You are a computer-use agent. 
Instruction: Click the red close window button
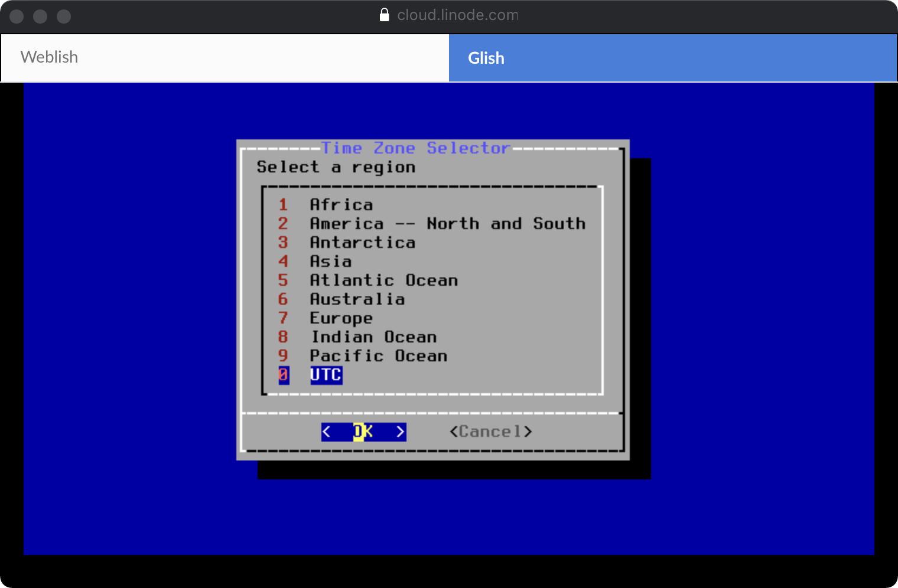17,17
